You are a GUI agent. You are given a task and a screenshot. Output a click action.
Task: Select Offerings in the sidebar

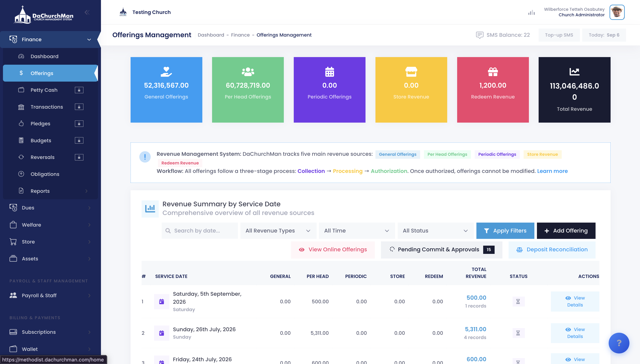50,73
